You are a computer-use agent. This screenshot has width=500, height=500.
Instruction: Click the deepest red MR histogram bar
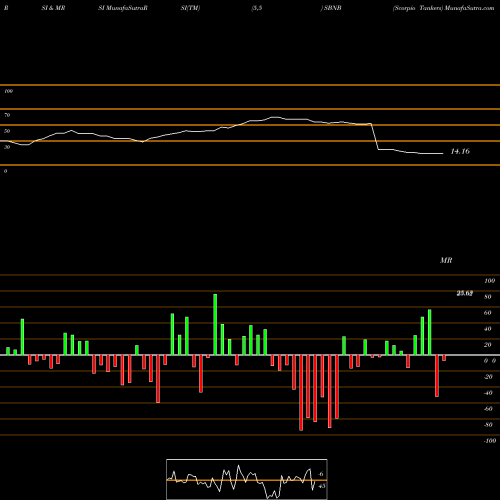click(301, 393)
